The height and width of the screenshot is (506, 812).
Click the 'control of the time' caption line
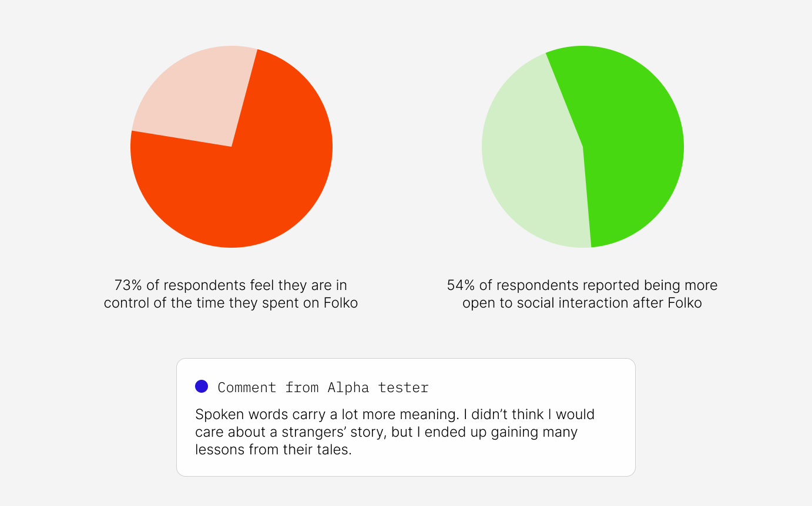point(231,303)
